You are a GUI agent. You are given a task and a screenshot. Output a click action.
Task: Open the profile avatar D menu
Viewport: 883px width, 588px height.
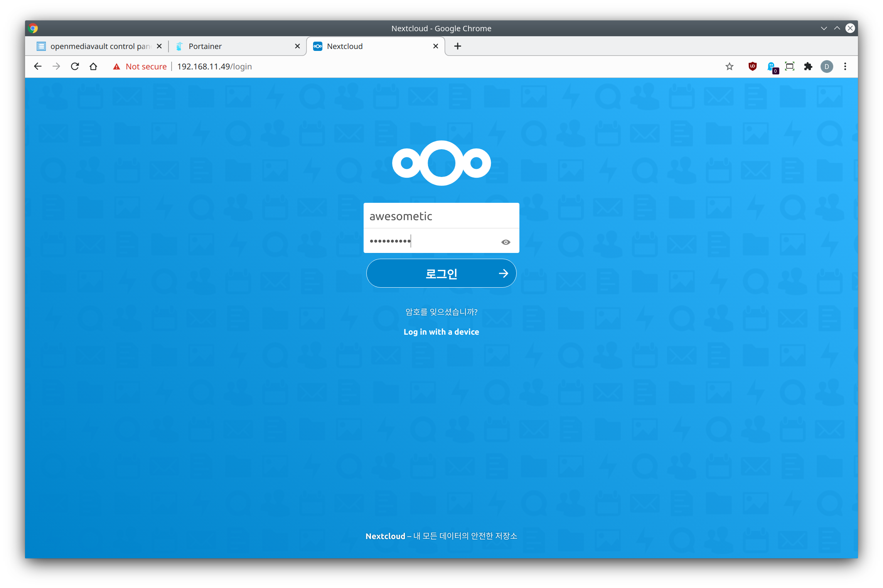826,66
